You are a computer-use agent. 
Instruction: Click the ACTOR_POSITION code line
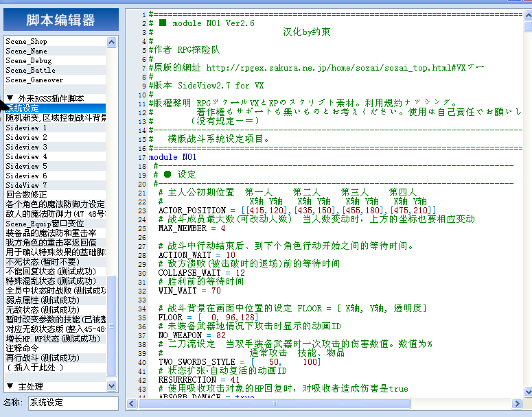click(x=297, y=210)
